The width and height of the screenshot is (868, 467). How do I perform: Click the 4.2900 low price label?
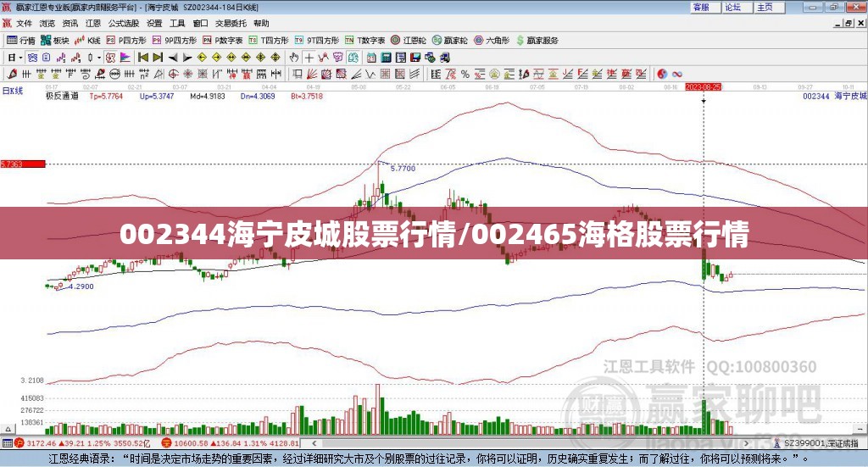point(81,286)
